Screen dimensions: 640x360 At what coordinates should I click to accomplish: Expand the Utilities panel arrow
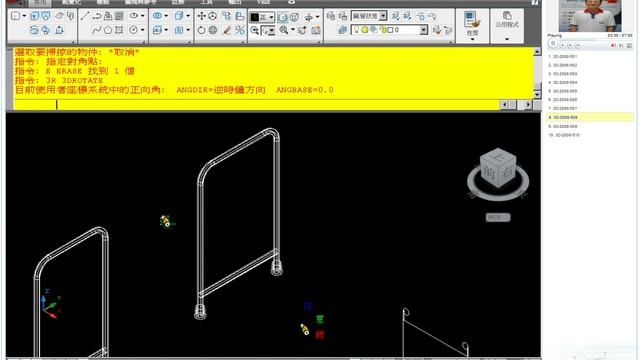click(x=507, y=39)
